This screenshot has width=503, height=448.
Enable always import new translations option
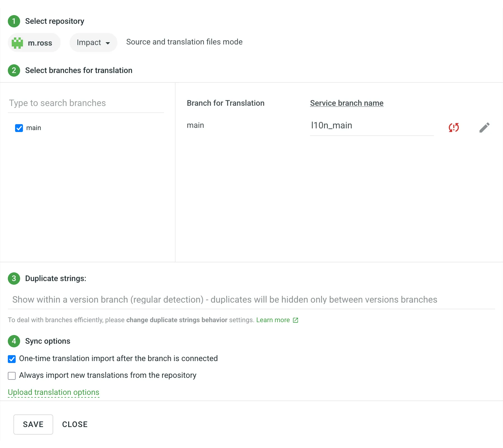11,376
